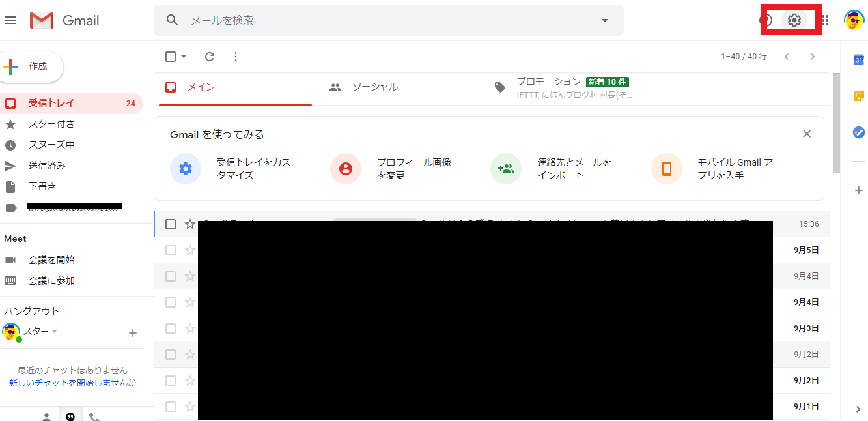Click the 新着 10 件 badge

(608, 82)
